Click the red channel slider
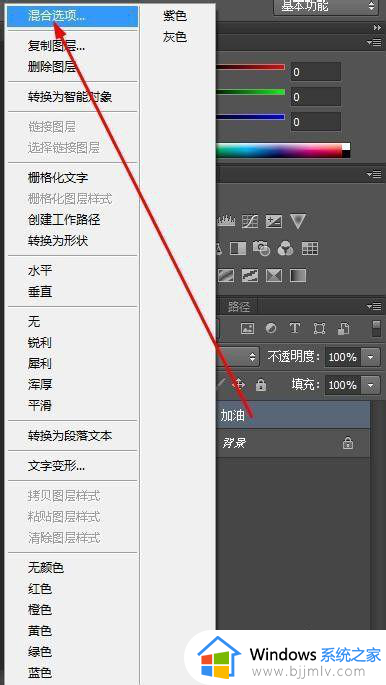 [x=251, y=67]
